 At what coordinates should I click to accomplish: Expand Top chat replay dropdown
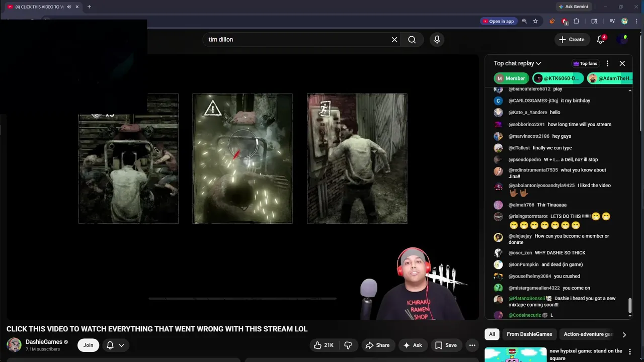517,63
